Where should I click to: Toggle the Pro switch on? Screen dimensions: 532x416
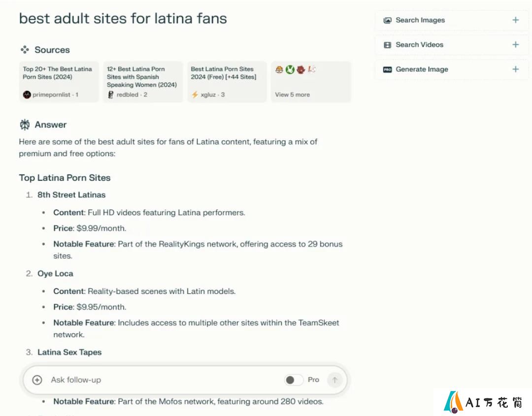[x=294, y=380]
